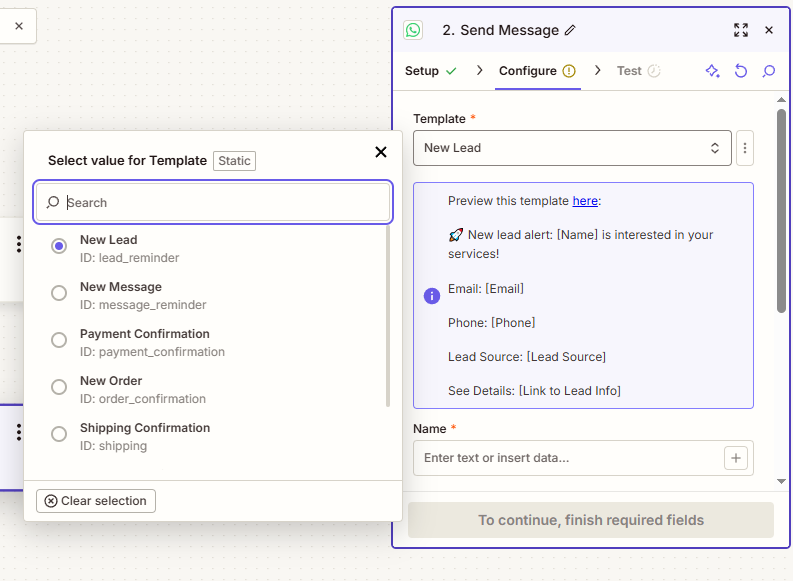Select the Shipping Confirmation radio button
The image size is (793, 581).
coord(59,434)
